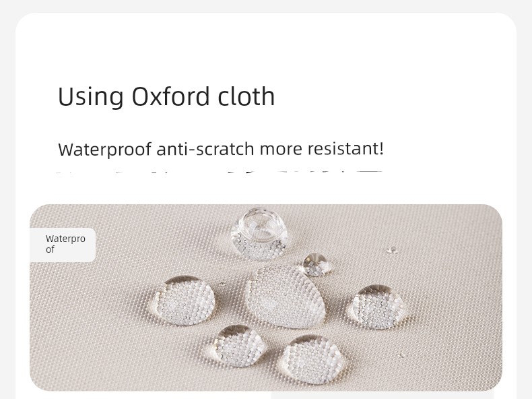Click the small droplet right of top droplet
The image size is (532, 399).
(317, 264)
